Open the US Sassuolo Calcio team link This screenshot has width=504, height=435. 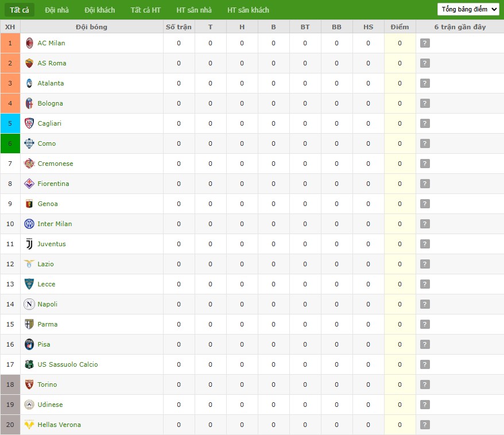pyautogui.click(x=68, y=364)
